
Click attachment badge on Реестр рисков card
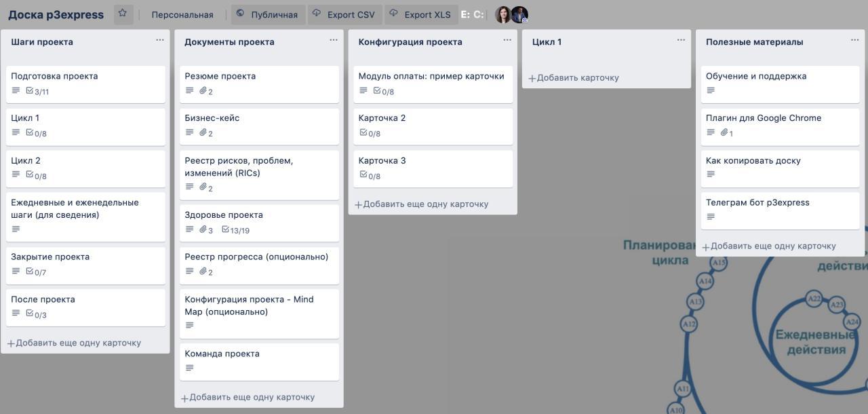point(206,188)
